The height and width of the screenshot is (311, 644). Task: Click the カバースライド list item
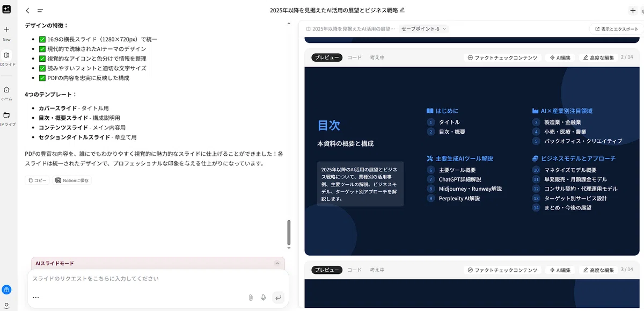click(x=74, y=109)
